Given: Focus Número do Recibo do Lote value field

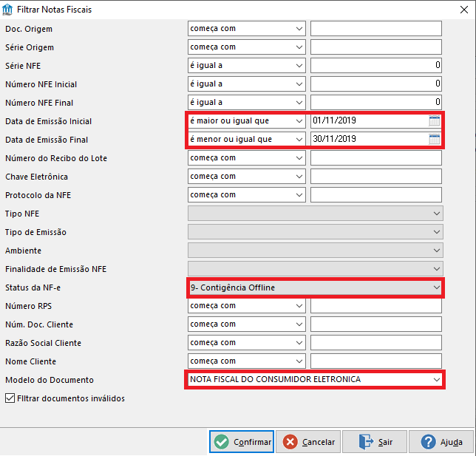Looking at the screenshot, I should pos(375,158).
